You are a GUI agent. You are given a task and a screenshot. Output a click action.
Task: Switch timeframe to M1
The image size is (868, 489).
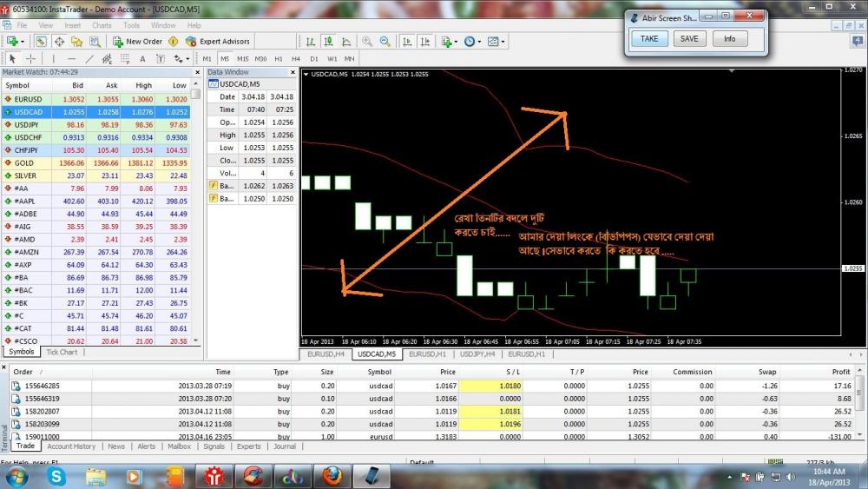pyautogui.click(x=207, y=59)
